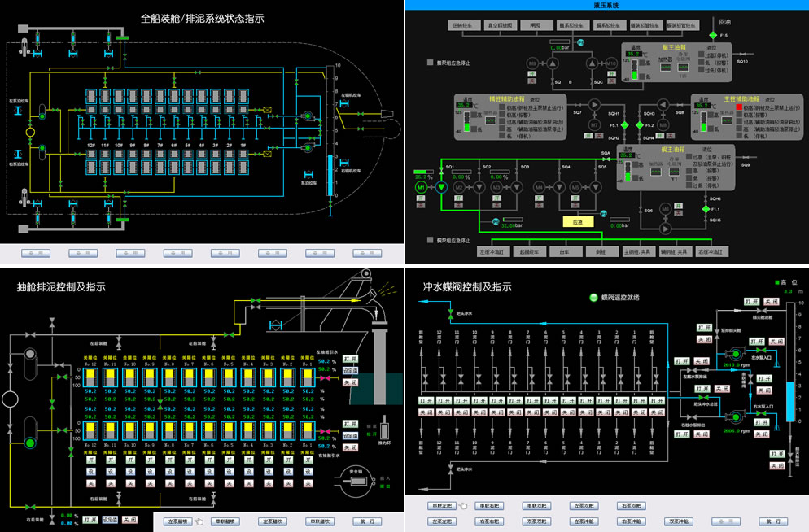
Task: Toggle the lower 舰泵组应急停止 indicator box
Action: pos(431,240)
